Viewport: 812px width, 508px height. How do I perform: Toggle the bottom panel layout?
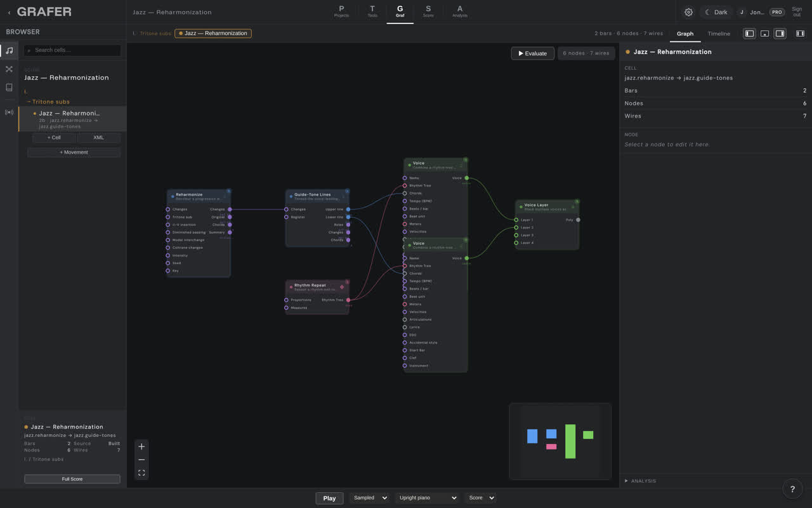click(x=764, y=34)
